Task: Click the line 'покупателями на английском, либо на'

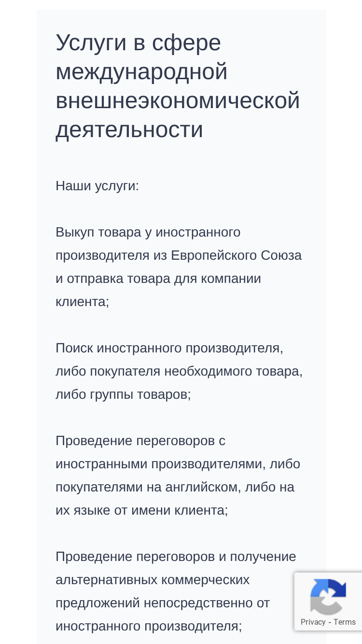Action: click(x=175, y=487)
